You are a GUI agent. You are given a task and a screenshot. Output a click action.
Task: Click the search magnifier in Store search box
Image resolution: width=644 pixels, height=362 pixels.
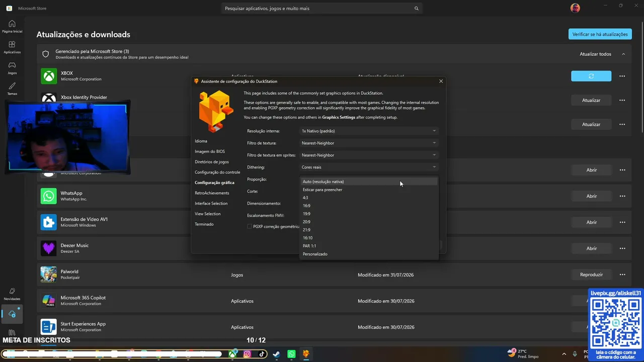(x=416, y=9)
